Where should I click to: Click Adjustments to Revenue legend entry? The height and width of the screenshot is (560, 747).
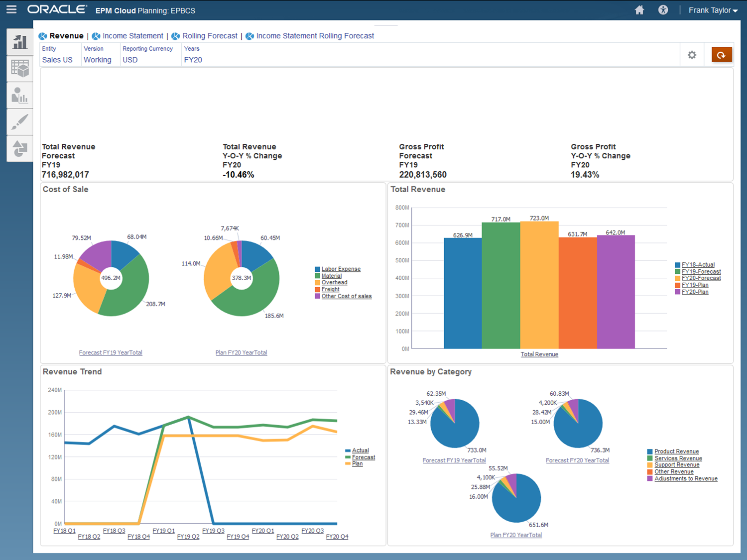pos(686,478)
